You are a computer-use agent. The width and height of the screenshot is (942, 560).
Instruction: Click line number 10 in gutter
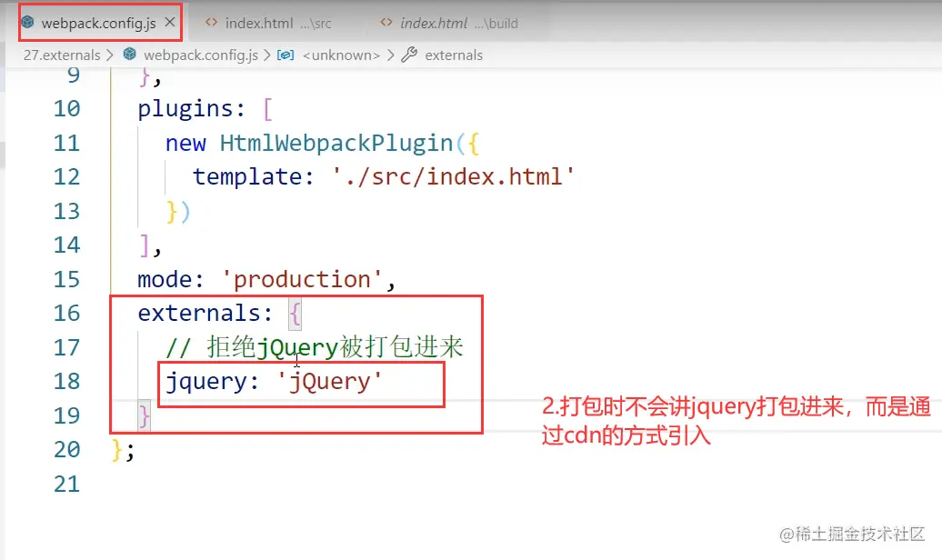click(x=66, y=109)
